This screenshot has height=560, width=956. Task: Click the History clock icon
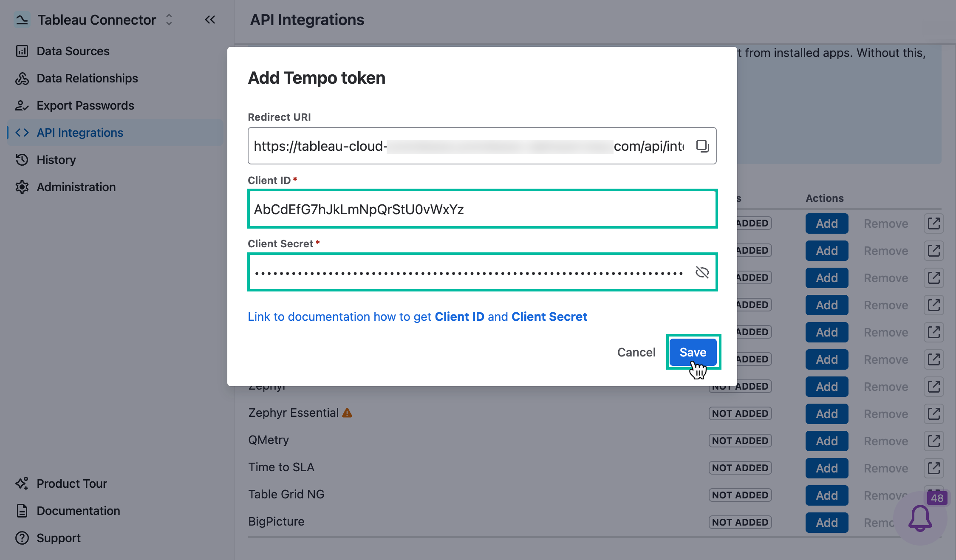tap(22, 160)
